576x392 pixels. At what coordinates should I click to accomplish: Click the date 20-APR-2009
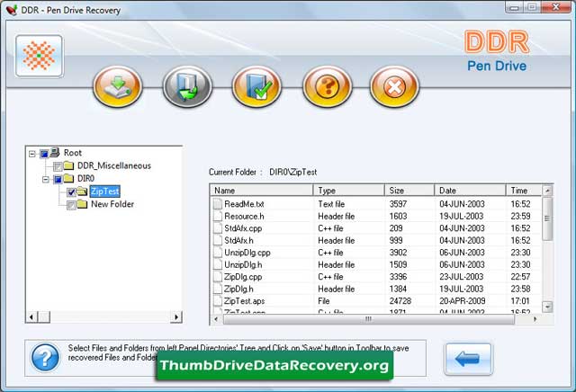point(463,301)
